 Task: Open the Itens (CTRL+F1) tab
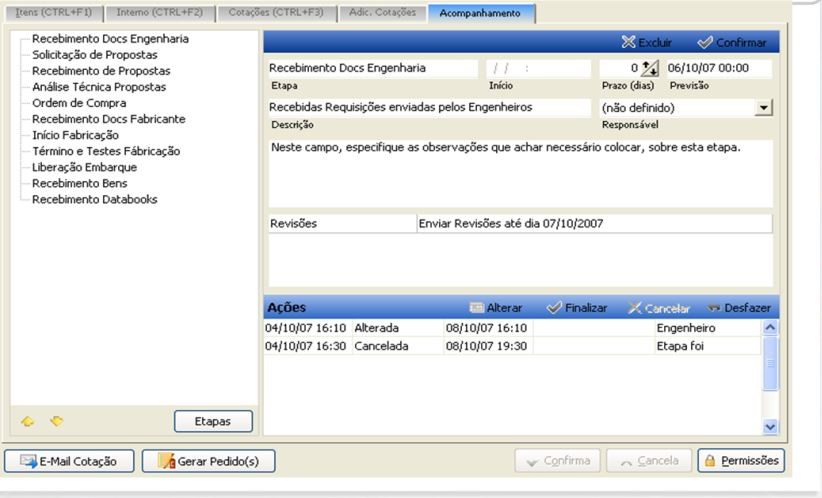pyautogui.click(x=49, y=11)
